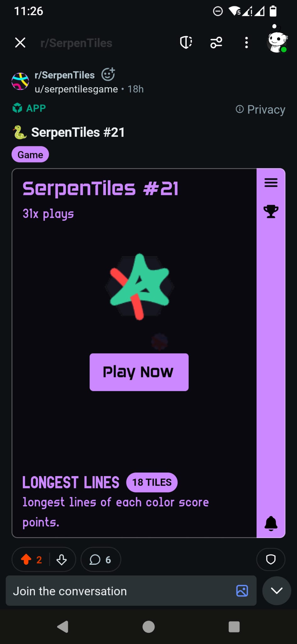
Task: Downvote the SerpenTiles #21 post
Action: (62, 559)
